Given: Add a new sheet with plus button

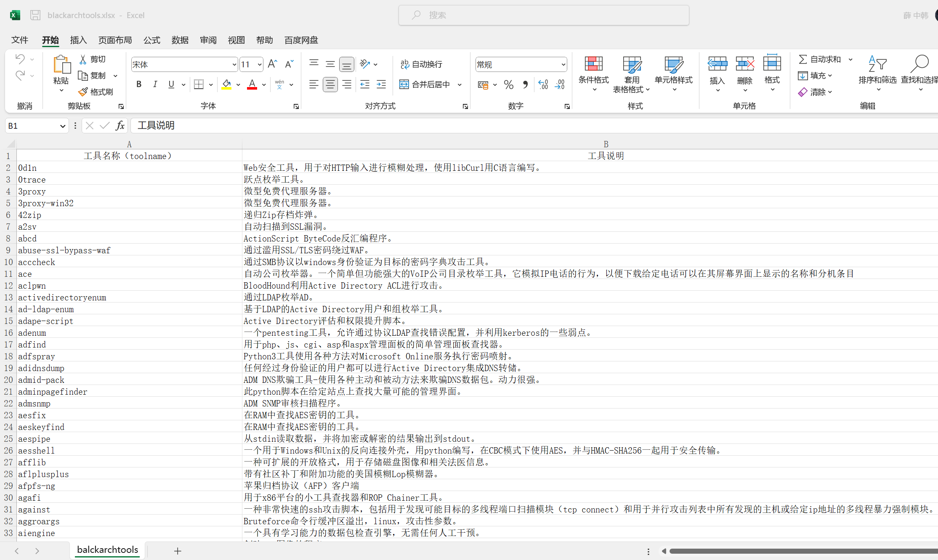Looking at the screenshot, I should pos(178,551).
